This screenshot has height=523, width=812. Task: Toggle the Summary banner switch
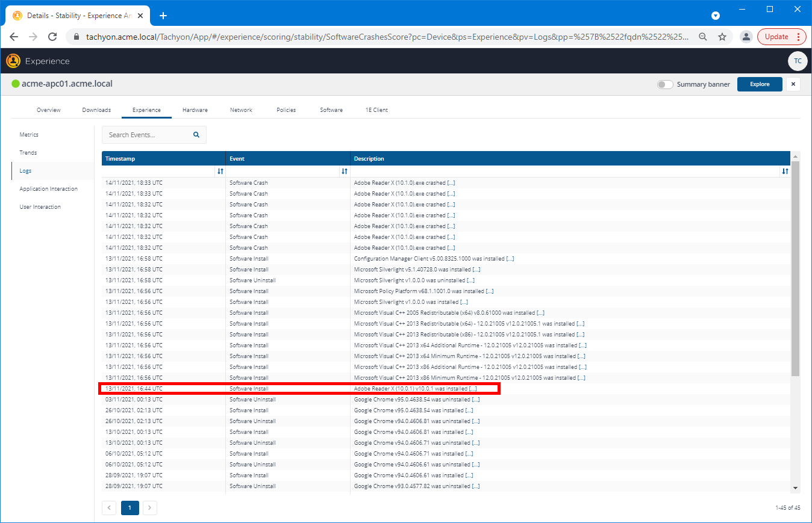pyautogui.click(x=665, y=84)
